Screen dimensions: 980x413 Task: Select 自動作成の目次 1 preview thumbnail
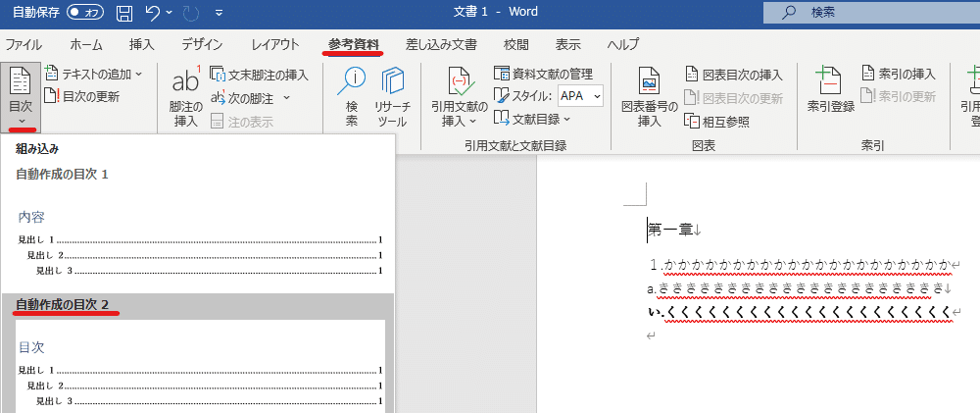pyautogui.click(x=199, y=241)
